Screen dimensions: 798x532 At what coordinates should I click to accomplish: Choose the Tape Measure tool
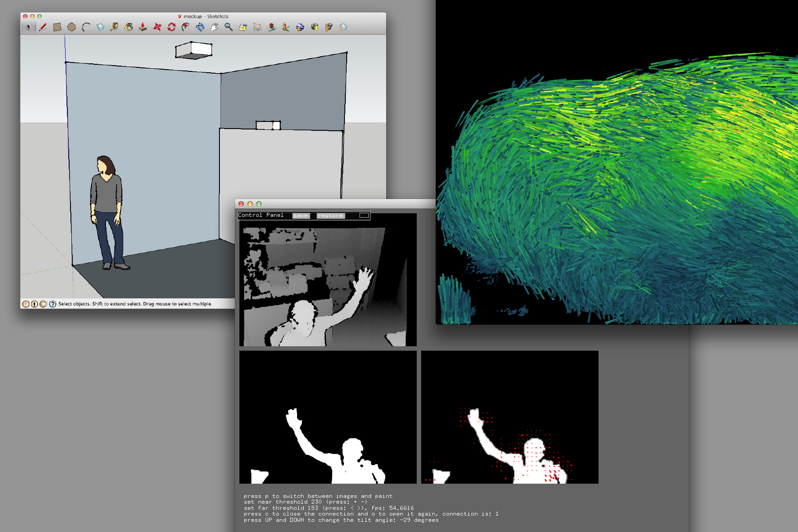point(114,27)
